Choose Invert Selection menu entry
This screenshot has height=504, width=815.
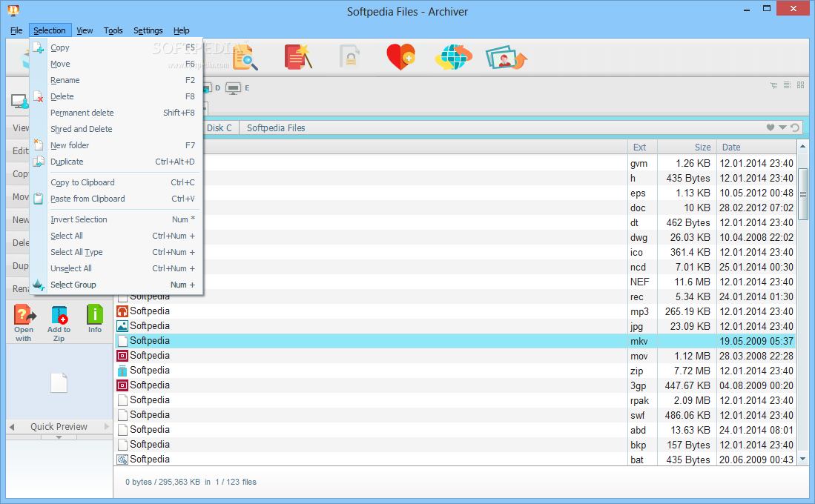pyautogui.click(x=116, y=219)
